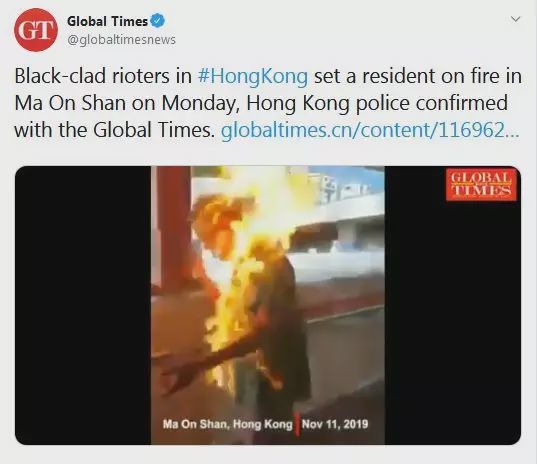This screenshot has width=537, height=464.
Task: Click the red divider bar beside the date
Action: [297, 424]
